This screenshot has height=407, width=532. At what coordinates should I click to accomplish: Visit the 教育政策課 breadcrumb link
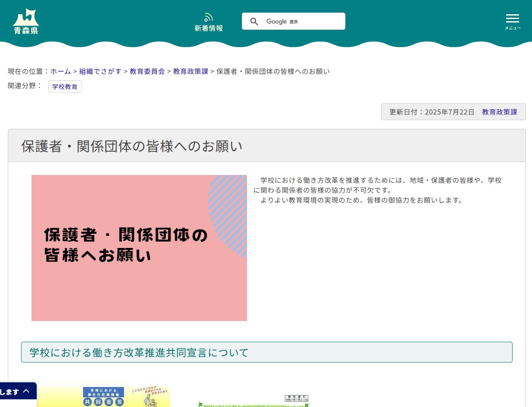(190, 71)
